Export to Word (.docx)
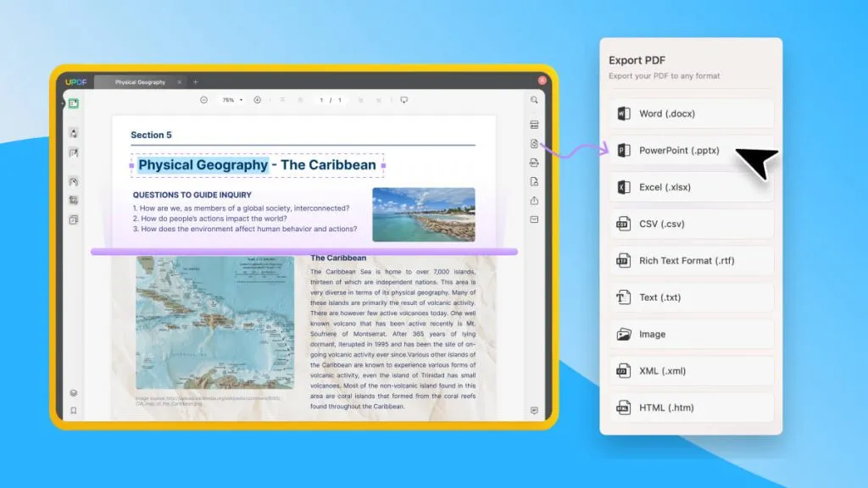The image size is (868, 488). [692, 114]
